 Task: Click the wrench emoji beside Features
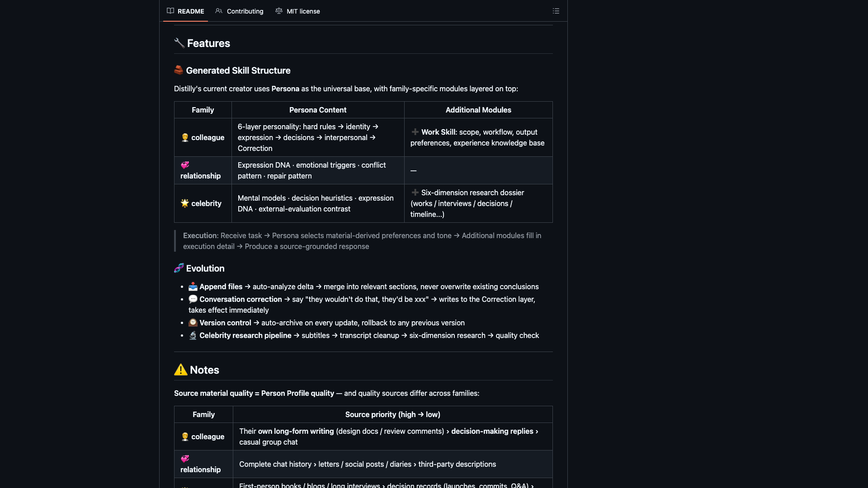[x=179, y=43]
